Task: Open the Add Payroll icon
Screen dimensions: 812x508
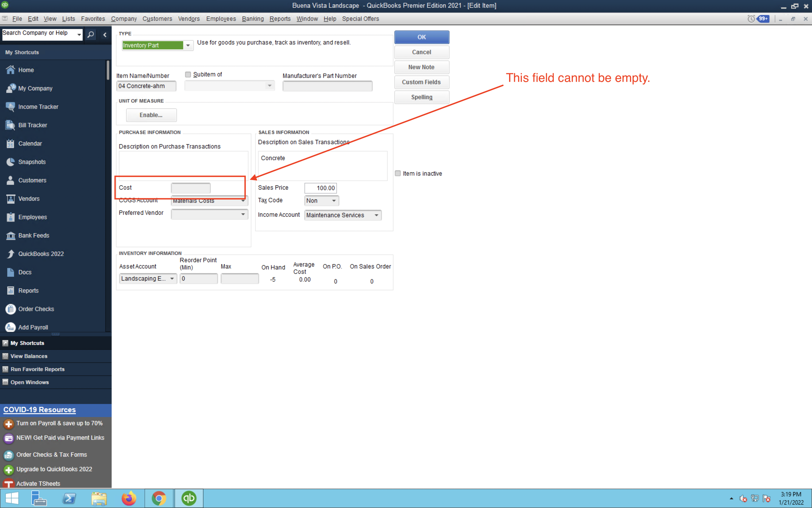Action: pyautogui.click(x=10, y=327)
